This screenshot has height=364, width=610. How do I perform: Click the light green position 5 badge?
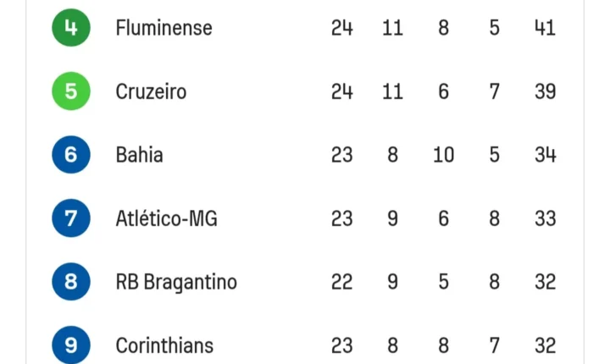pyautogui.click(x=71, y=91)
